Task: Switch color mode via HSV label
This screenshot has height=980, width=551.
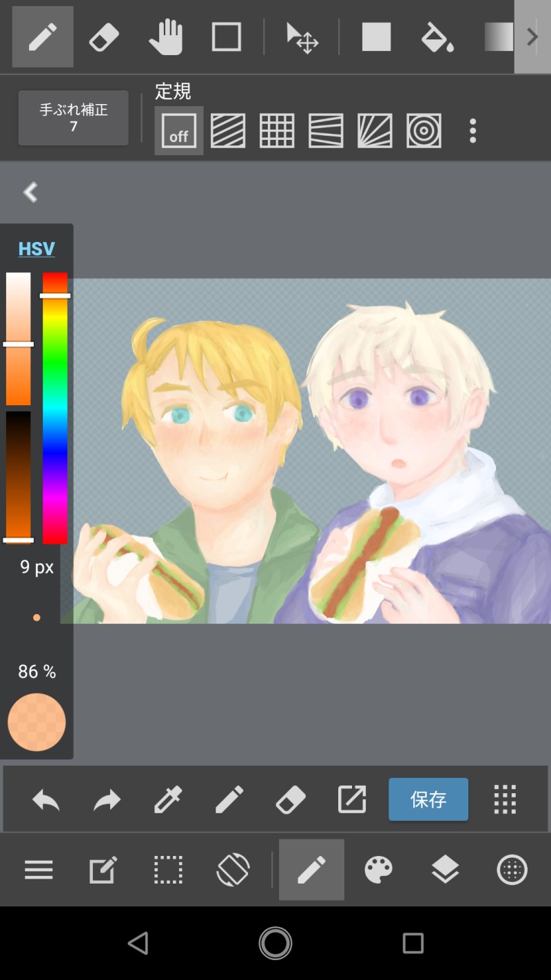Action: pyautogui.click(x=37, y=249)
